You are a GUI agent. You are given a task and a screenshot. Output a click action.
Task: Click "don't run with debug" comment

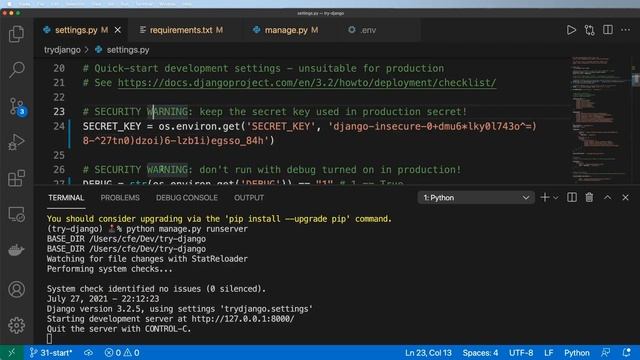tap(271, 170)
